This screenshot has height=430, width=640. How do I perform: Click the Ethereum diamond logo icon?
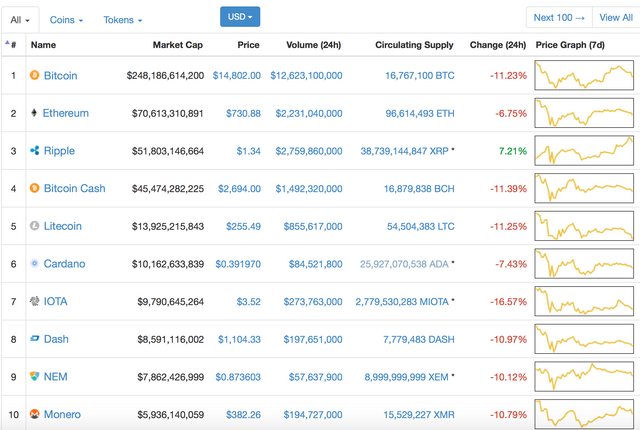coord(34,113)
